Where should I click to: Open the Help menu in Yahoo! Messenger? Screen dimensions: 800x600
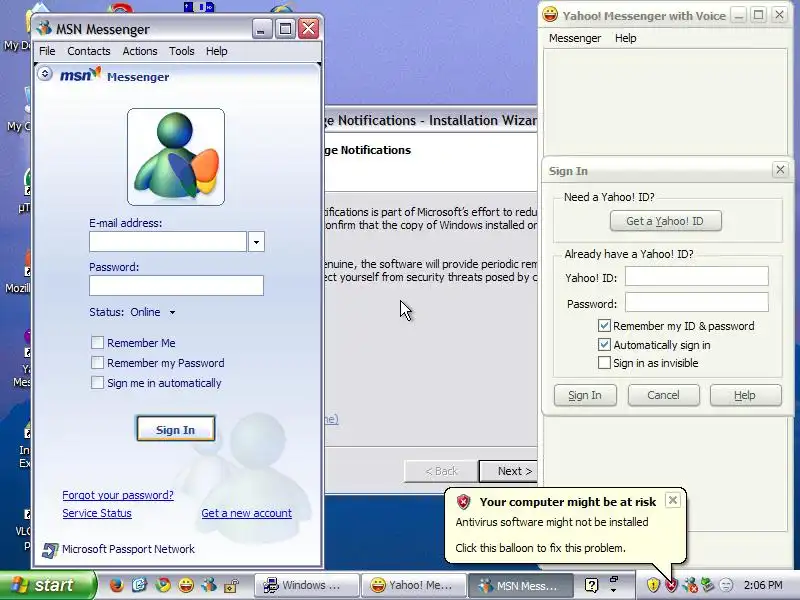(x=626, y=38)
